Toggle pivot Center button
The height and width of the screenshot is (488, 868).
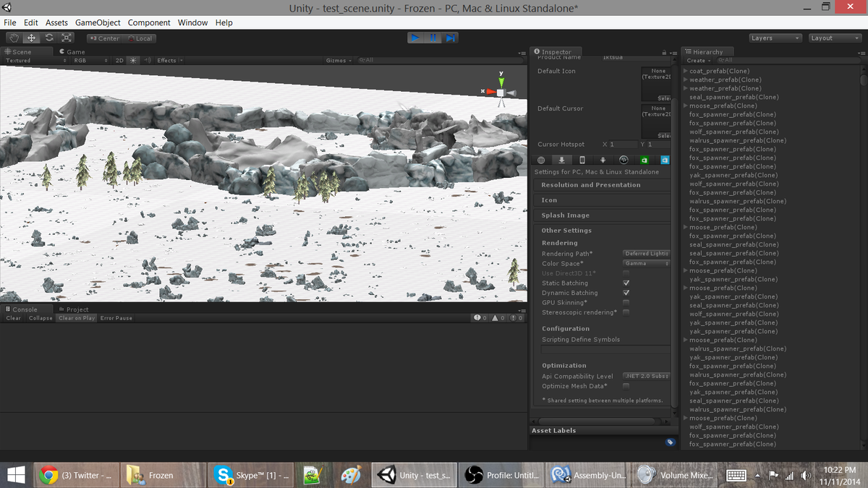[x=106, y=38]
